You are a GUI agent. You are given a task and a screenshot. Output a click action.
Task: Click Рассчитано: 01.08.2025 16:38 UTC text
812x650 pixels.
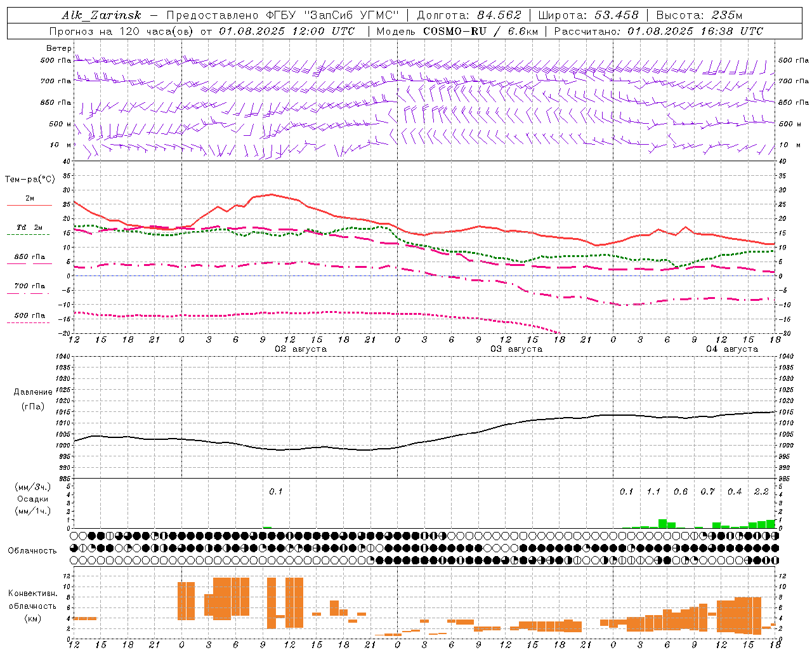pos(658,31)
